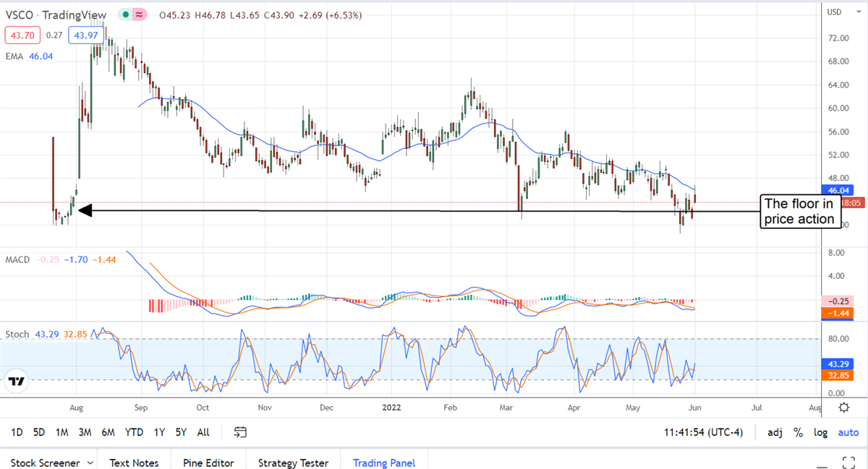868x469 pixels.
Task: Open the USD currency selector
Action: point(834,12)
